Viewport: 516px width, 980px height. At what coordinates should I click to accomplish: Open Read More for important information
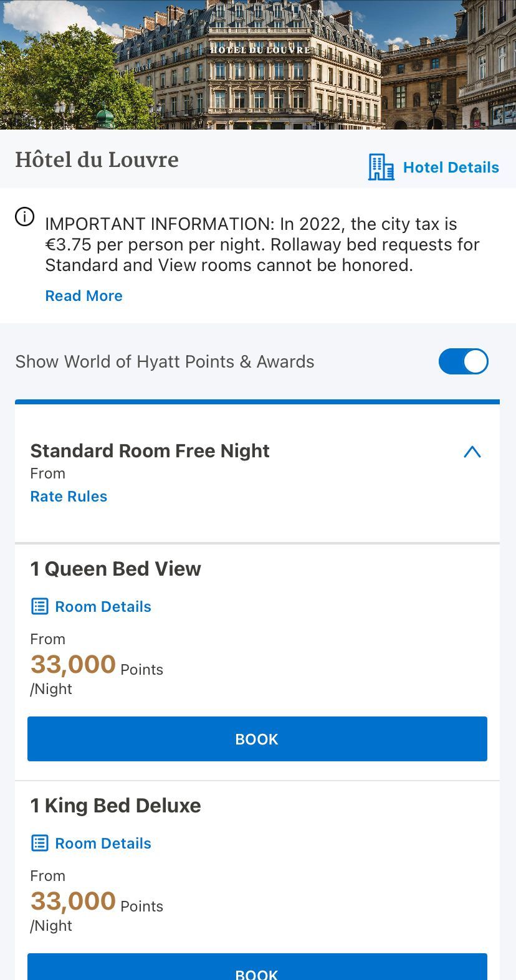pyautogui.click(x=84, y=296)
